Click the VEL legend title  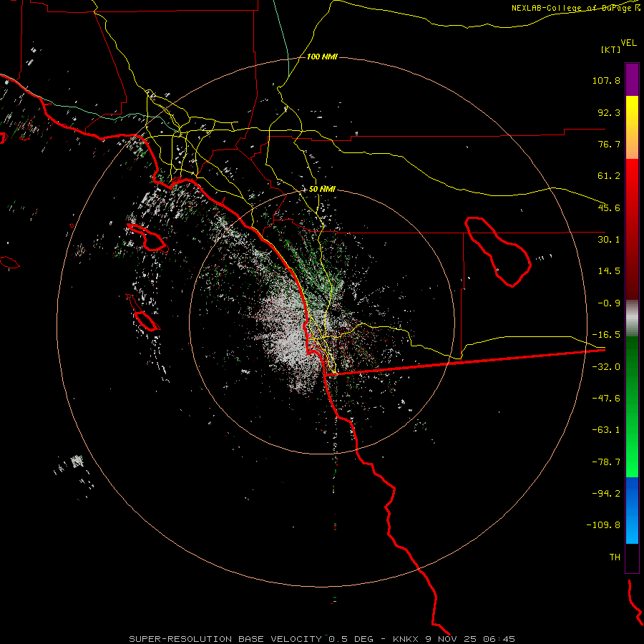628,43
